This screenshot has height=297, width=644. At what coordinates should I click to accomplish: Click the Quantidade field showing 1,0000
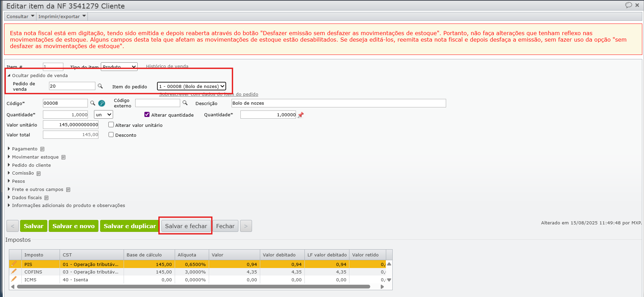click(x=65, y=115)
